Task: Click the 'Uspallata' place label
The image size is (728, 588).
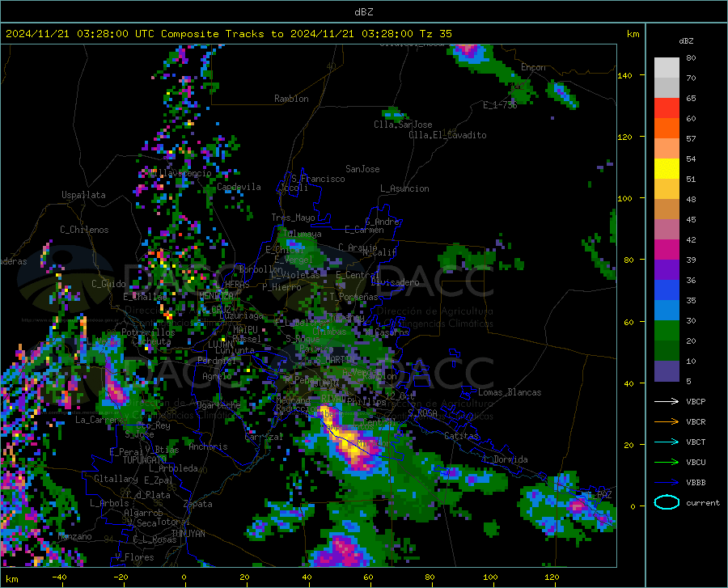Action: (x=83, y=195)
